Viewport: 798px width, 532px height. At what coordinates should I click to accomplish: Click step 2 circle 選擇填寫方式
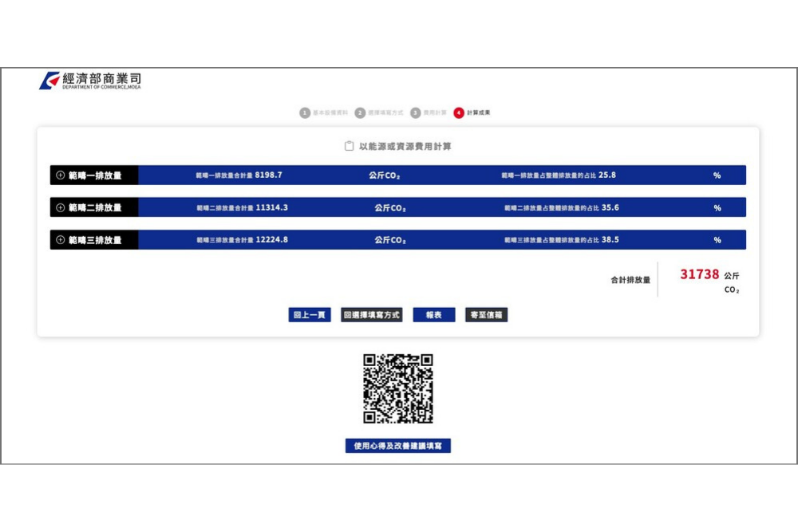[x=361, y=112]
